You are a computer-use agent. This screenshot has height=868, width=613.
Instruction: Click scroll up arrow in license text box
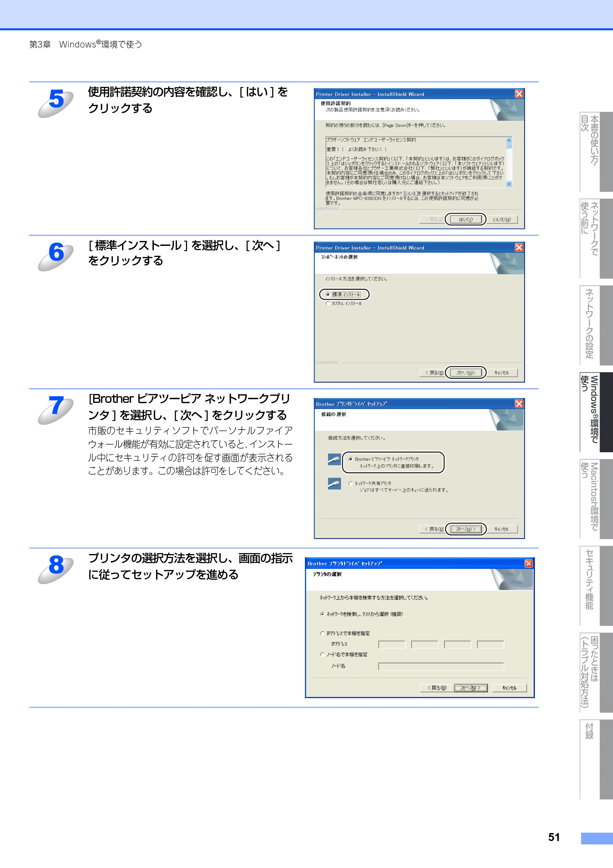509,140
